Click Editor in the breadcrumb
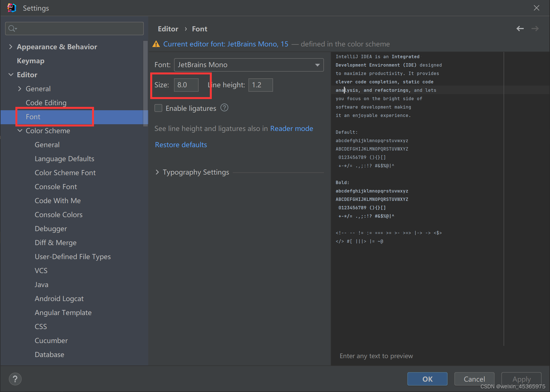 168,29
